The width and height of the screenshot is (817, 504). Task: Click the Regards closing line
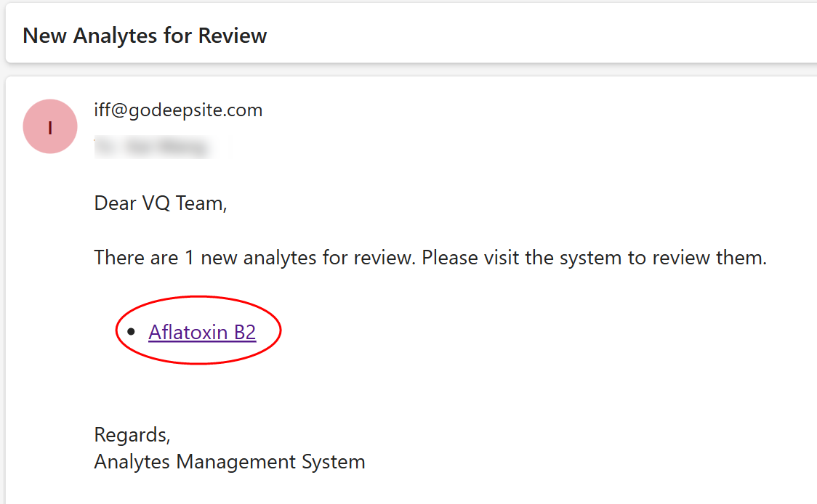click(x=132, y=434)
